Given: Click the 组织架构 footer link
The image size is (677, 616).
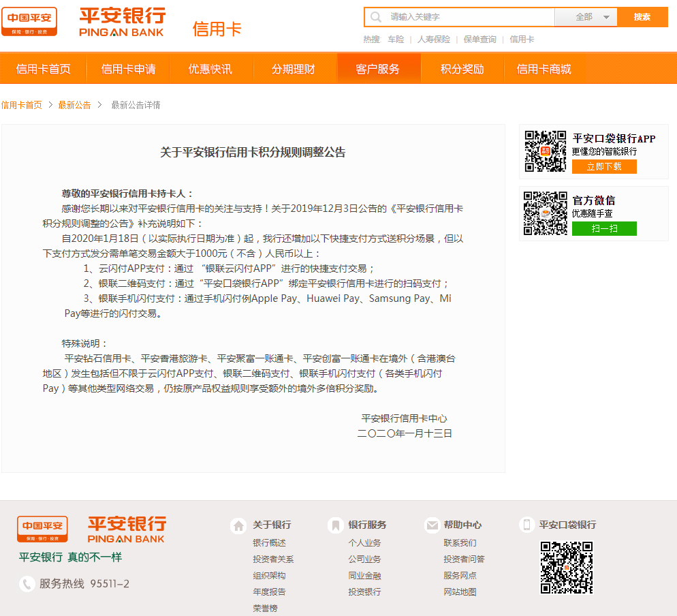Looking at the screenshot, I should pos(270,576).
